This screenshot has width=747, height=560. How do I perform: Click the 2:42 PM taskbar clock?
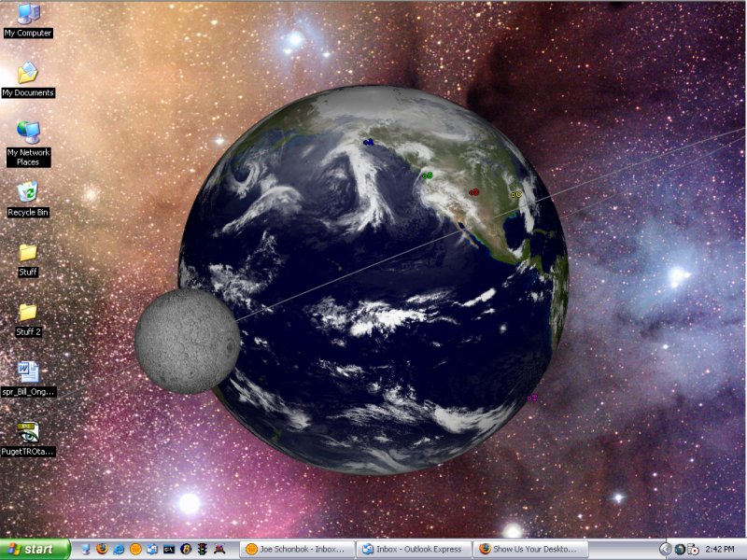pos(720,550)
